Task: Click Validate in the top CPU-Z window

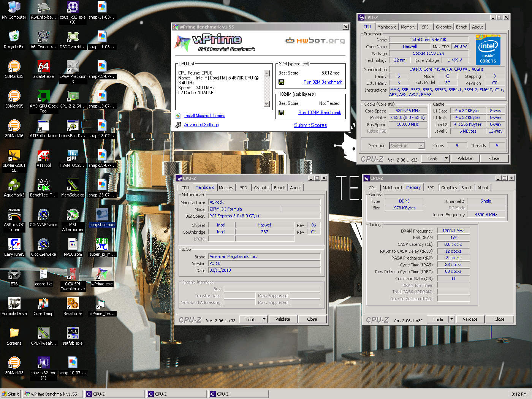Action: pyautogui.click(x=465, y=158)
